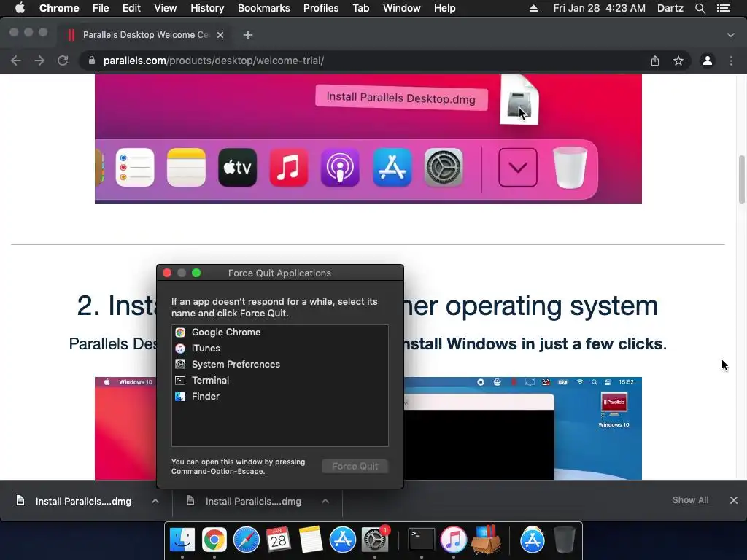Open Chrome profile avatar menu
Screen dimensions: 747x560
(x=708, y=61)
